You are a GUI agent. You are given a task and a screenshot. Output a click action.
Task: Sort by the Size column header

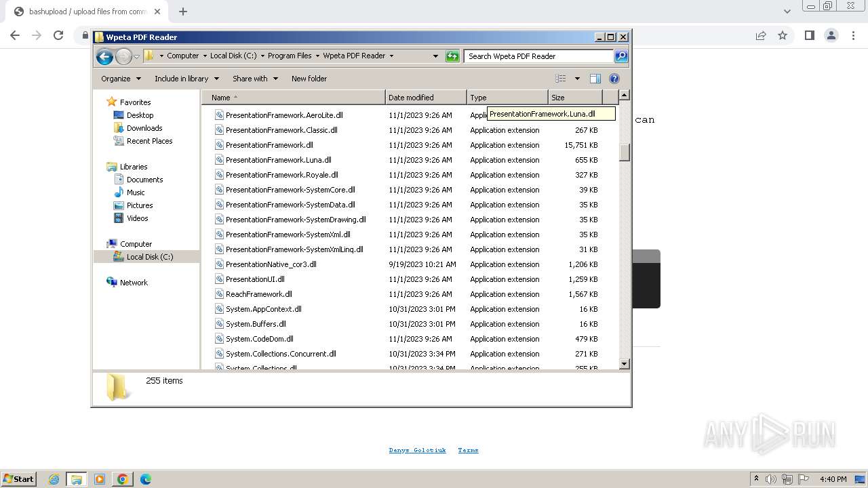575,98
